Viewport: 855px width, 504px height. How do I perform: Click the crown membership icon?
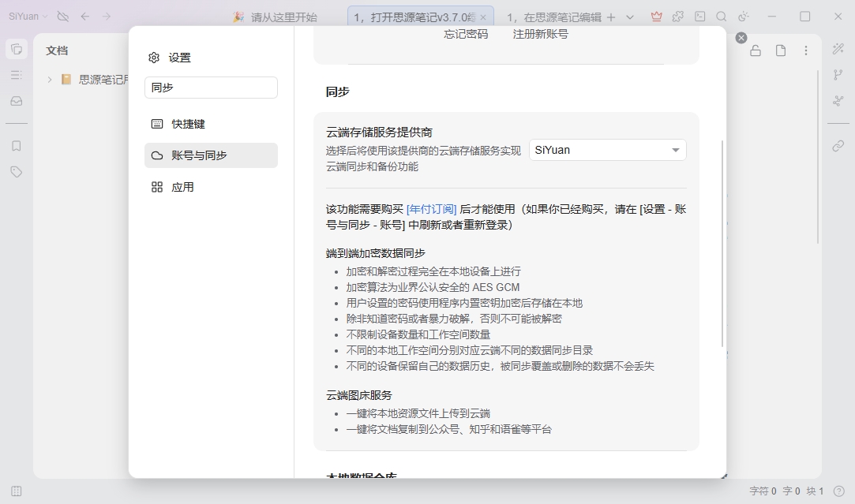click(657, 17)
